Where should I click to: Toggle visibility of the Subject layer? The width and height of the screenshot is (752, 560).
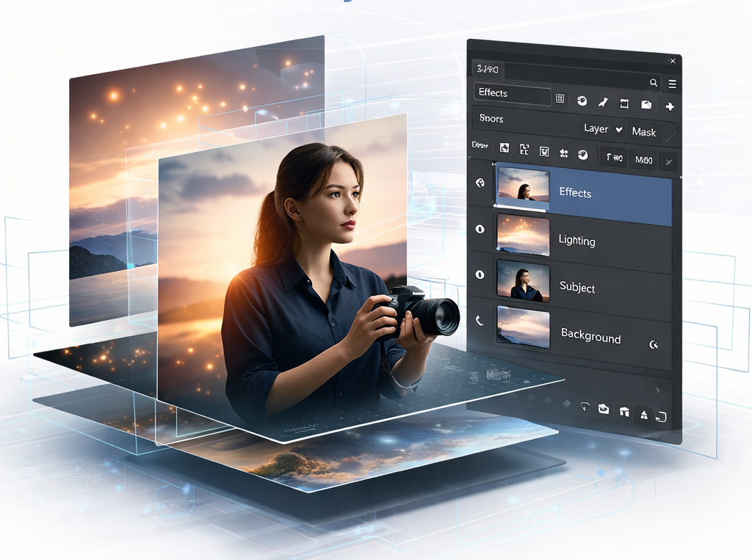pos(480,274)
